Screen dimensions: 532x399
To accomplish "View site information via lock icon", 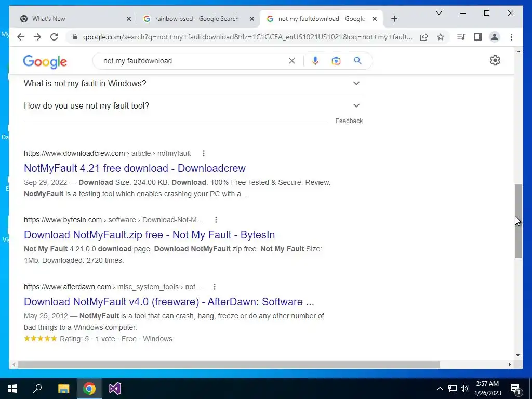I will coord(75,37).
